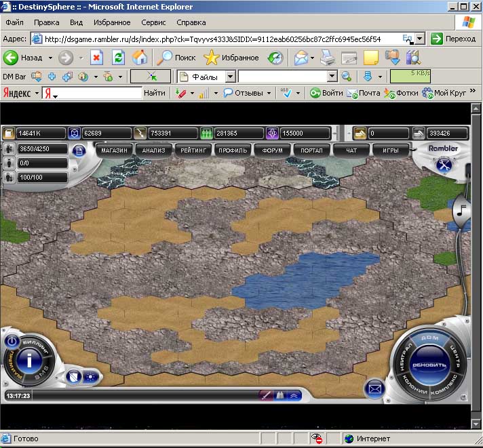Screen dimensions: 483x448
Task: Open Мой Круг toolbar link
Action: 444,93
